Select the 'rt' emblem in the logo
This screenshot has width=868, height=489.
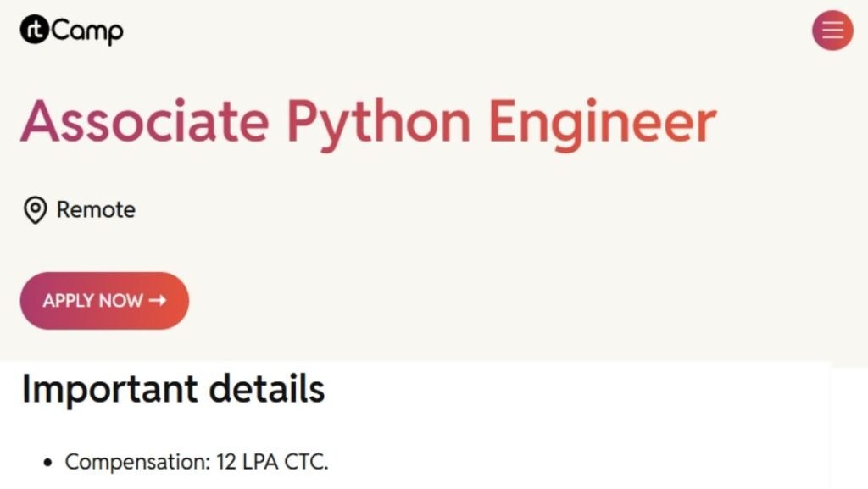(x=32, y=29)
